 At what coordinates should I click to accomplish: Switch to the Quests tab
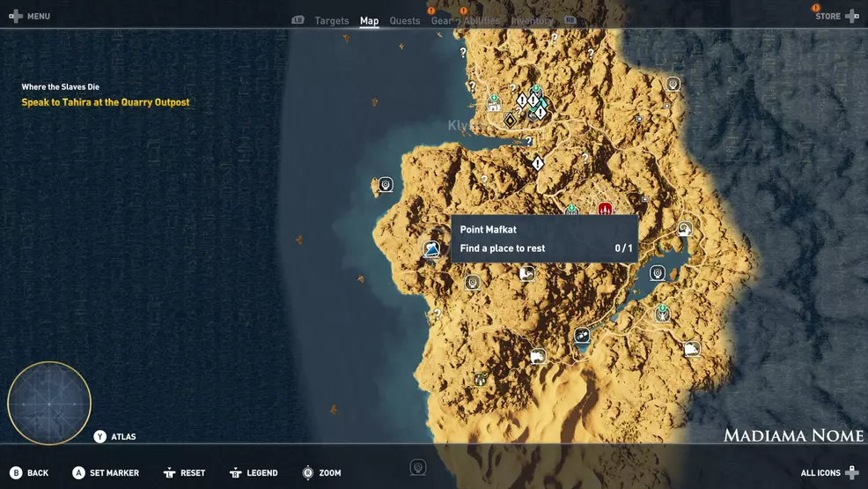coord(405,21)
